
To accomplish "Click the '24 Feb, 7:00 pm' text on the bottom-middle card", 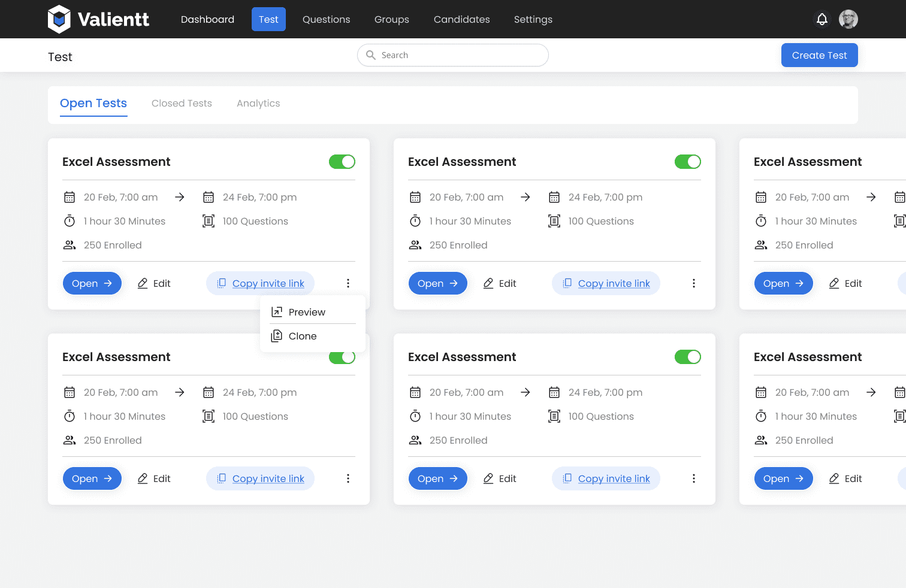I will [x=605, y=392].
